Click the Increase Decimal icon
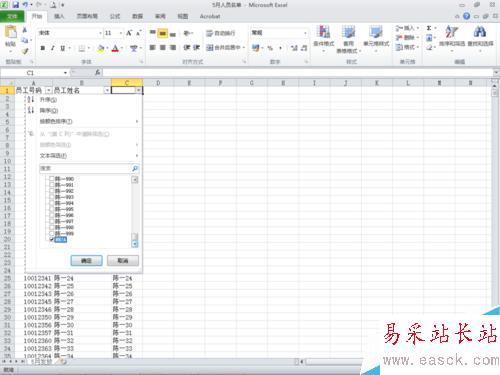500x375 pixels. (294, 48)
